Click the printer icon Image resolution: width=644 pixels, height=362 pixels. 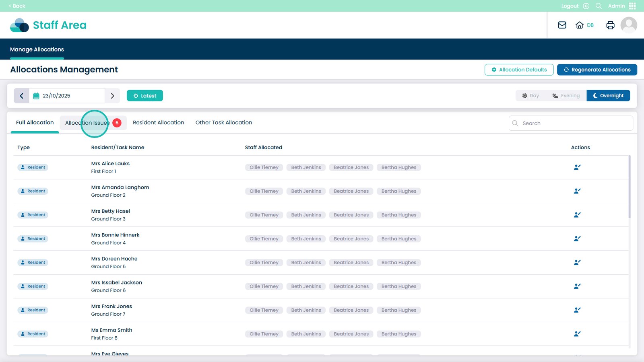[x=610, y=25]
